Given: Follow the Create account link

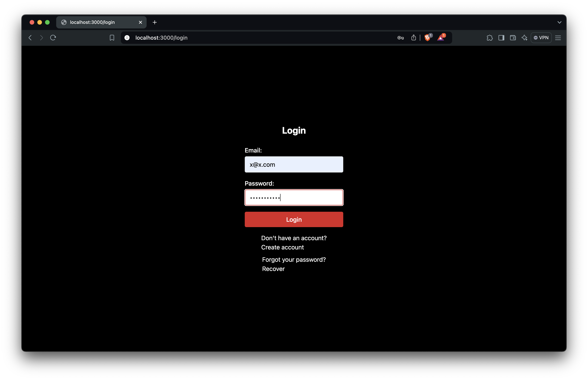Looking at the screenshot, I should (x=282, y=247).
